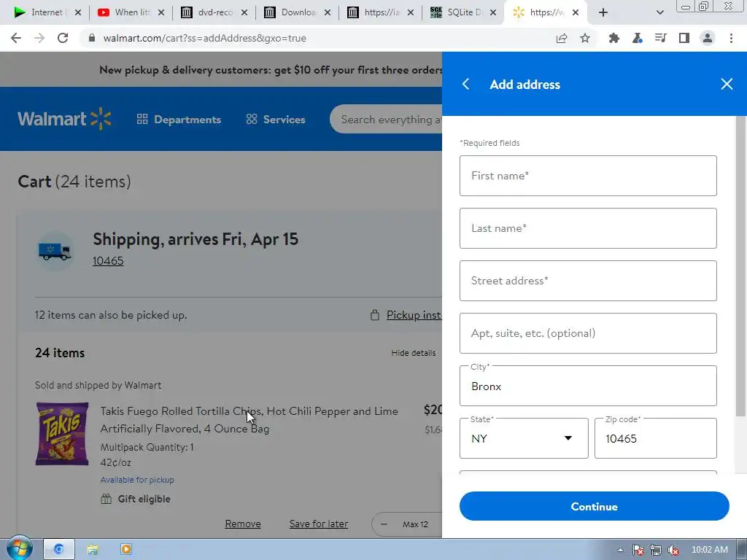747x560 pixels.
Task: Click the 10:02 AM taskbar clock
Action: point(709,550)
